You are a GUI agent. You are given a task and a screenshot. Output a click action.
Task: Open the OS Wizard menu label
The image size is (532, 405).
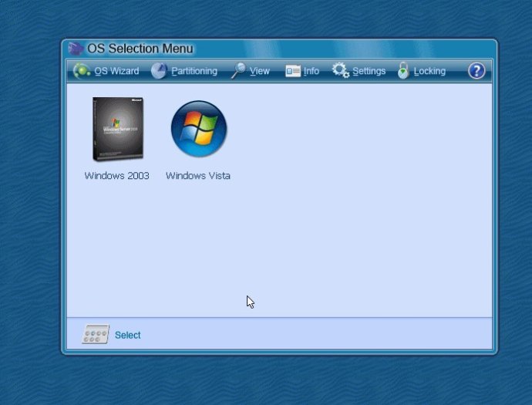(116, 71)
